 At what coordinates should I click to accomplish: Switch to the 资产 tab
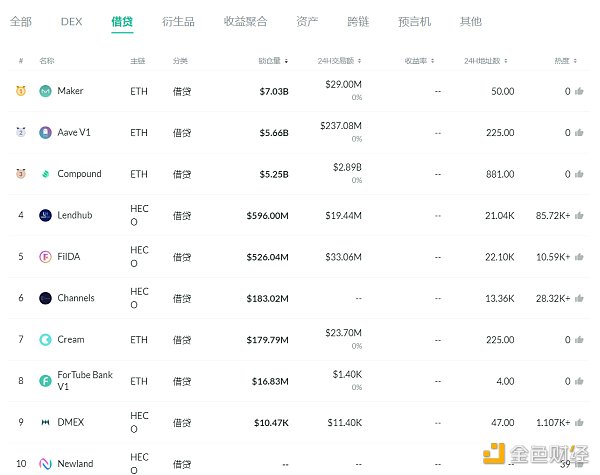[x=307, y=21]
